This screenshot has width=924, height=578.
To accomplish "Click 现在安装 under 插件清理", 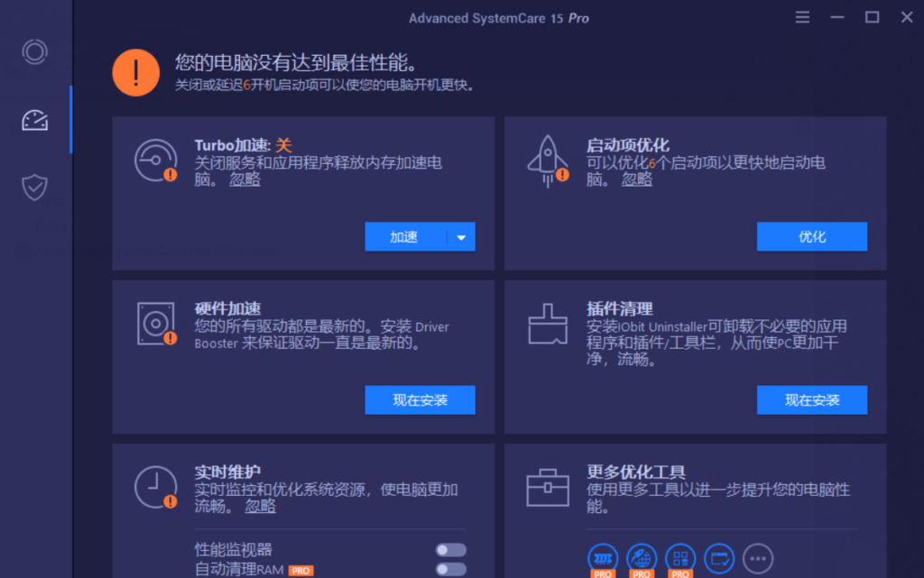I will pos(812,400).
